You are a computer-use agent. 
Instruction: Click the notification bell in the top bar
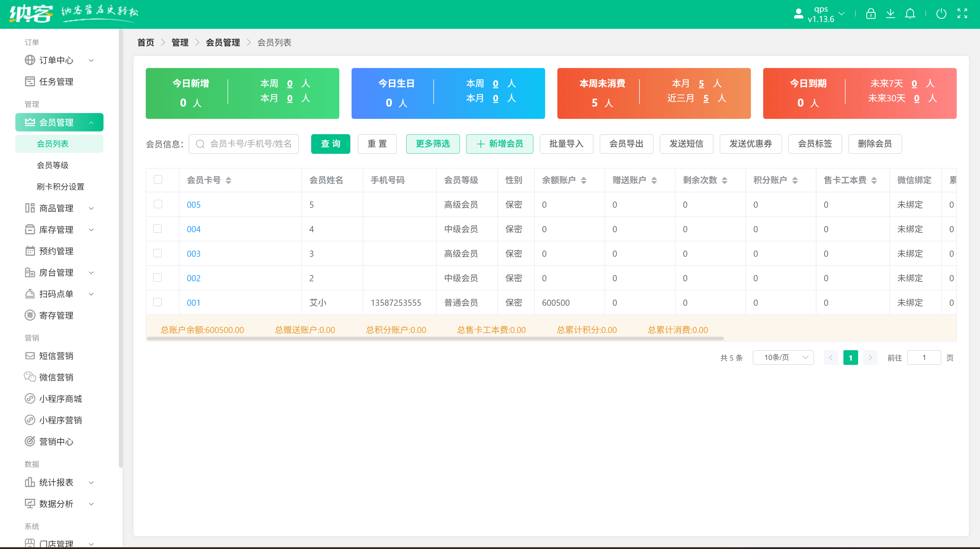910,14
